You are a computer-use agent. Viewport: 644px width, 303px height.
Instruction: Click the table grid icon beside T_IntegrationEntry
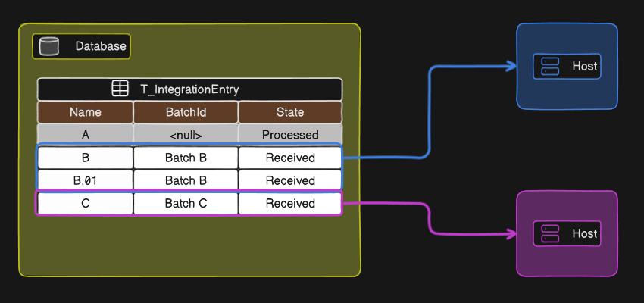point(120,89)
